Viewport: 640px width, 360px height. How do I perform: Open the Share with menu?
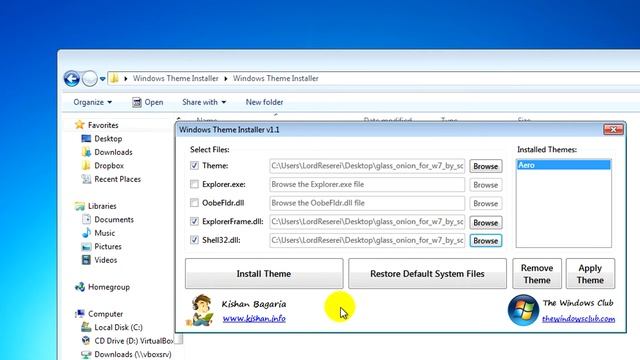(x=204, y=102)
